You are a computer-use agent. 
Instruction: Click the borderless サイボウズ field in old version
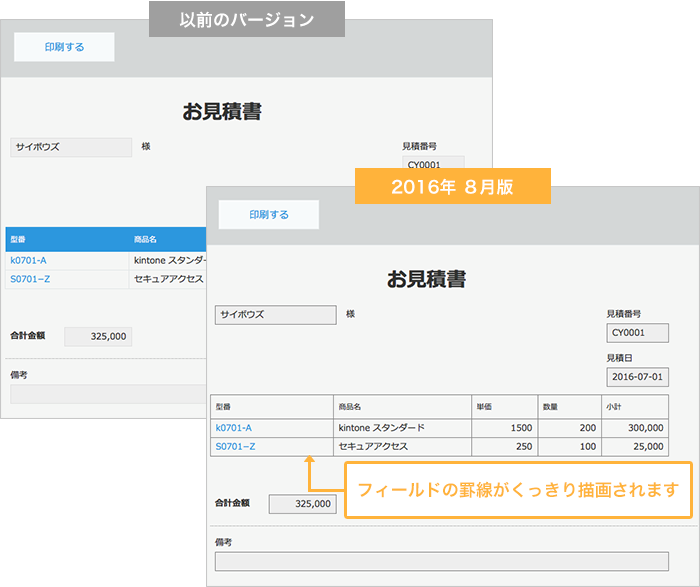coord(71,147)
